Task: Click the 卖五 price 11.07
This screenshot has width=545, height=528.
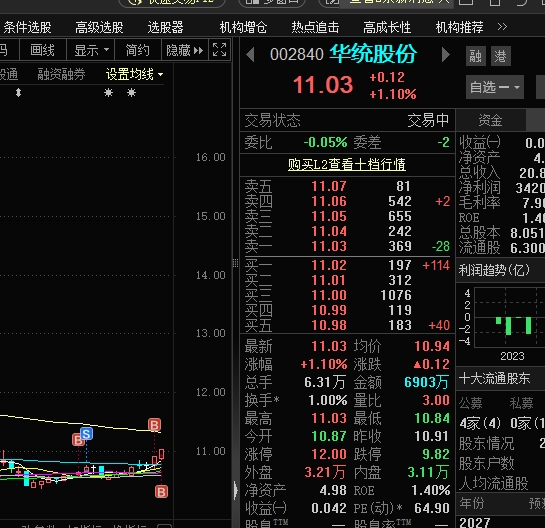Action: click(329, 186)
